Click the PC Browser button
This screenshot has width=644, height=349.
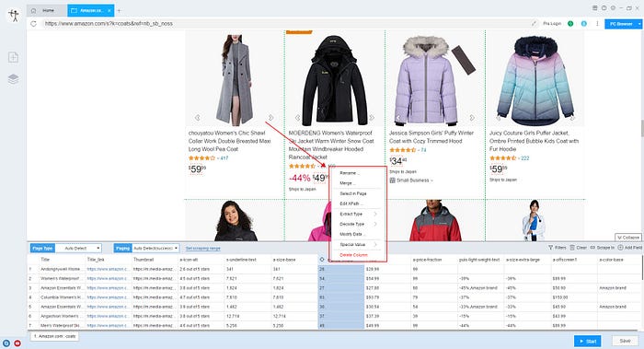621,24
